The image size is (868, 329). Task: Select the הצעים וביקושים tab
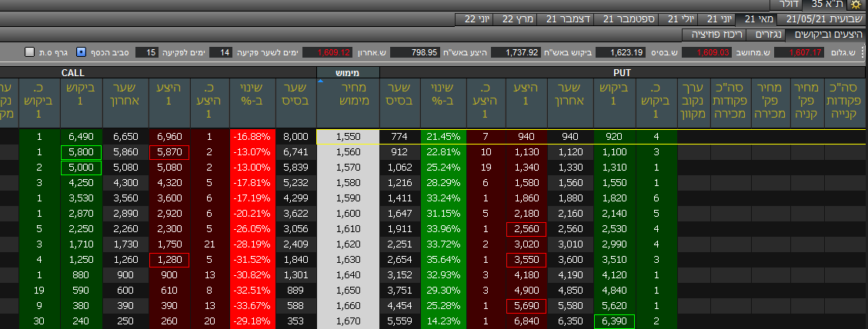pos(826,35)
